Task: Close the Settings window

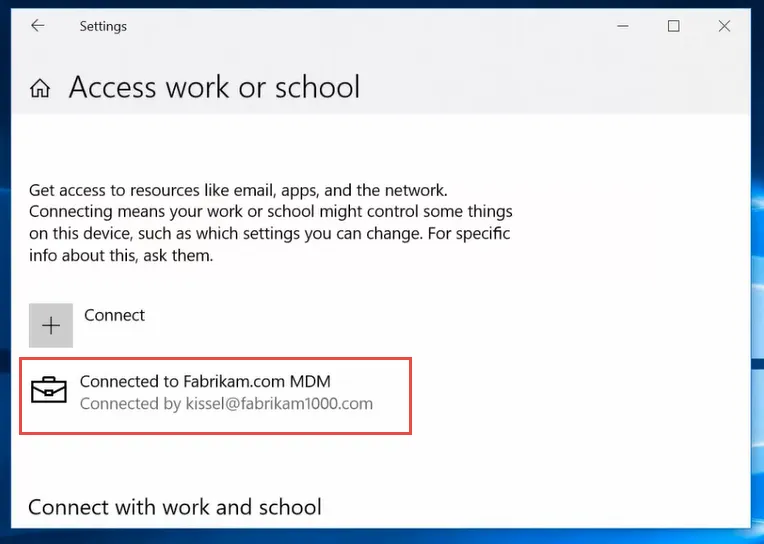Action: 724,26
